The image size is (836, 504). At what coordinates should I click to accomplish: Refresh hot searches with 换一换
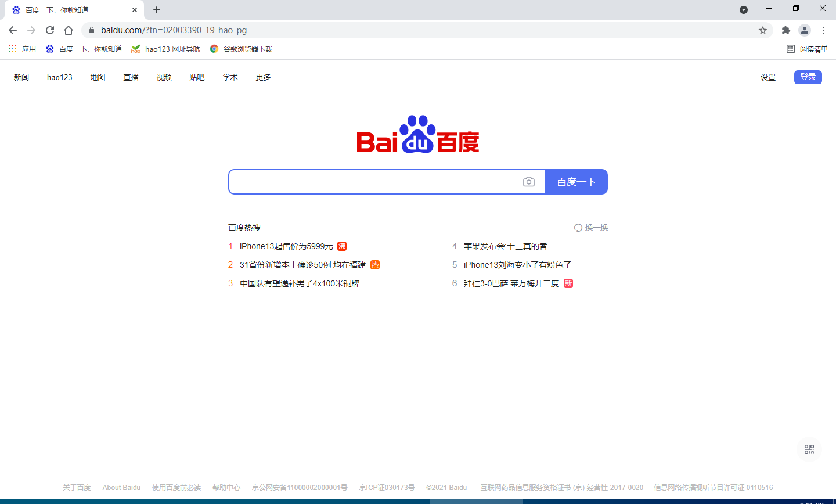click(591, 228)
